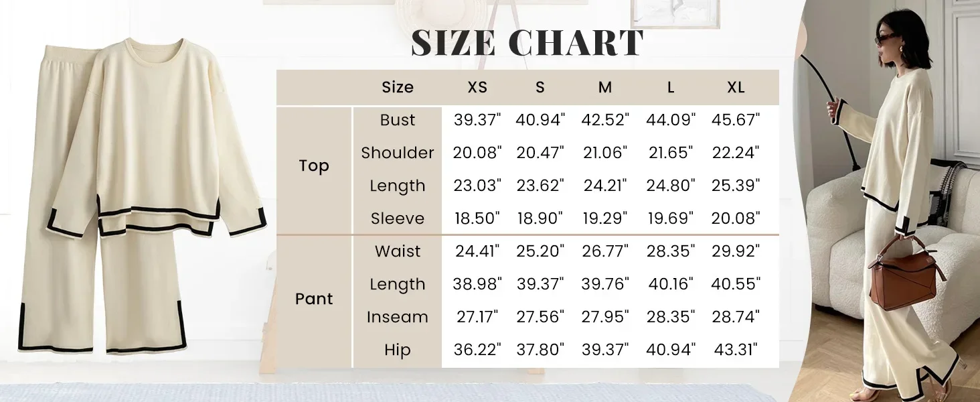Click the 42.52" bust value for M
The height and width of the screenshot is (402, 980).
coord(605,120)
